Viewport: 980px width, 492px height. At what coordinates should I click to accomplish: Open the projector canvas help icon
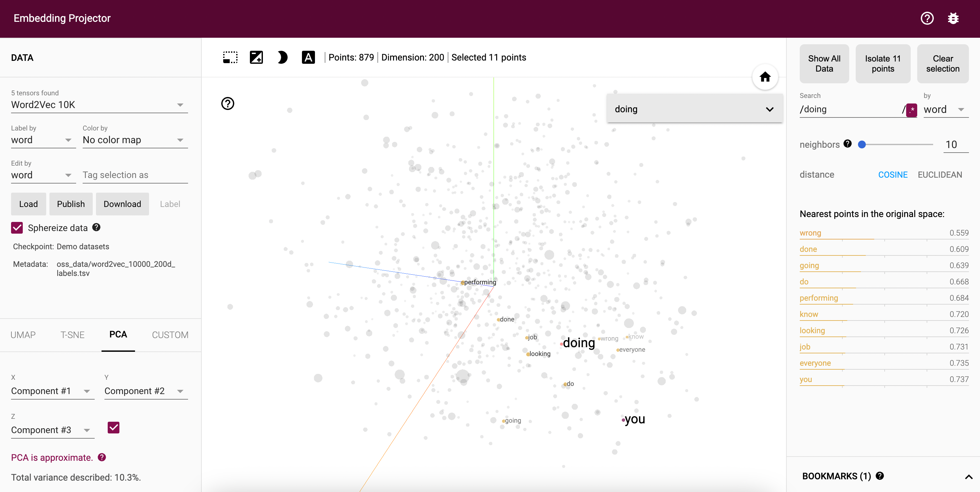click(x=227, y=103)
